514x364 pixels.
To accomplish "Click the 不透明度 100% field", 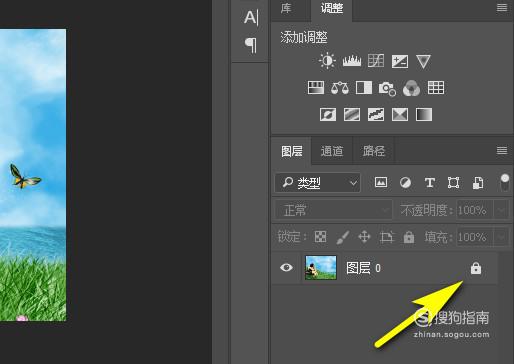I will pos(475,210).
